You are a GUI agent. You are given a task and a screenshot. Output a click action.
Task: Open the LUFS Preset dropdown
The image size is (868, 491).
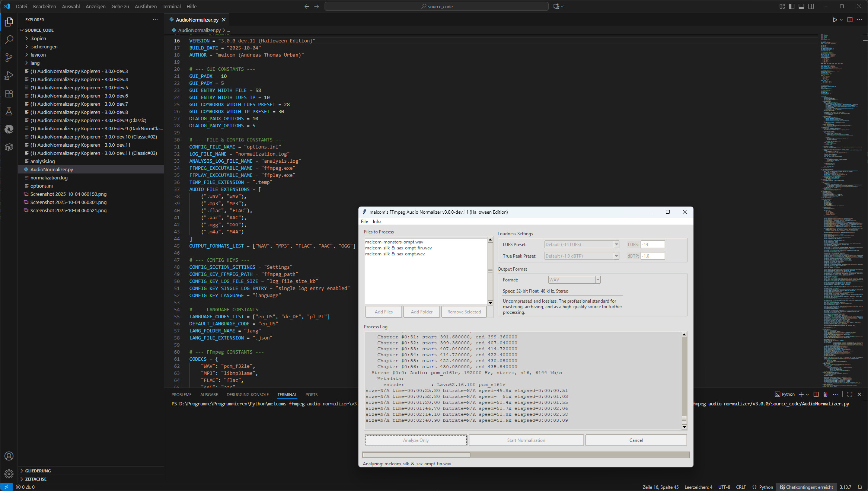(x=616, y=245)
